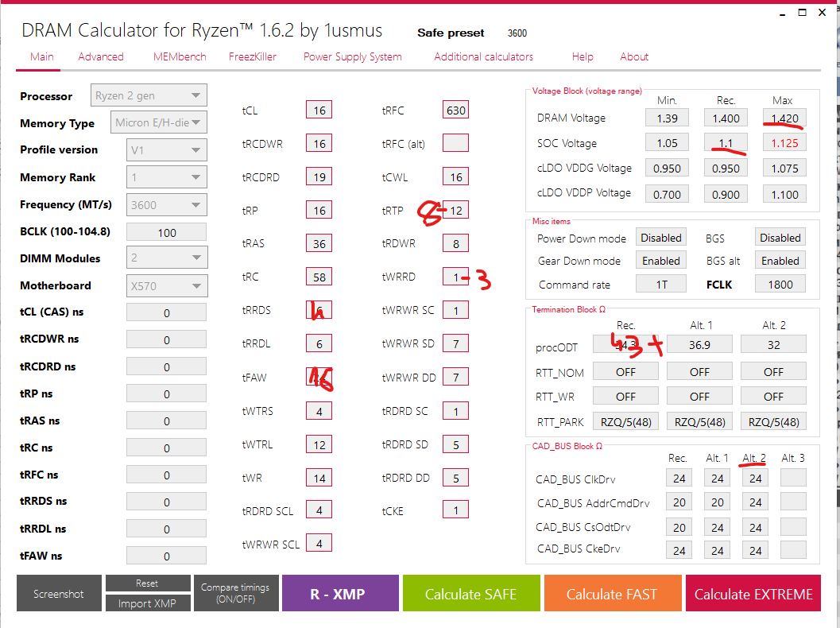Click the Reset button

pyautogui.click(x=148, y=583)
